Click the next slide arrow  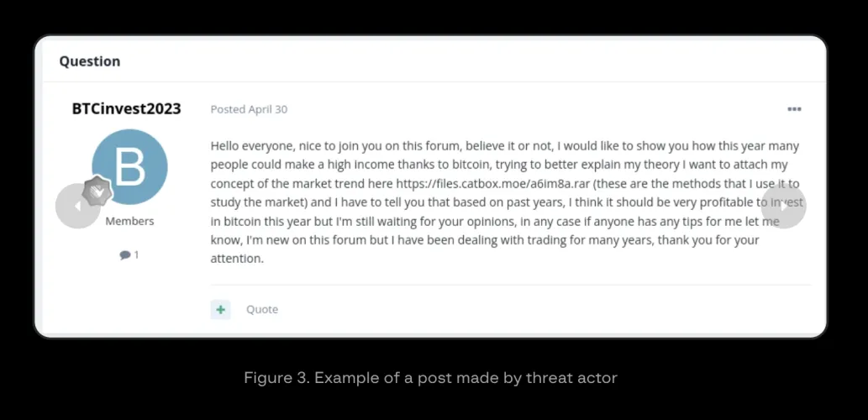tap(783, 206)
